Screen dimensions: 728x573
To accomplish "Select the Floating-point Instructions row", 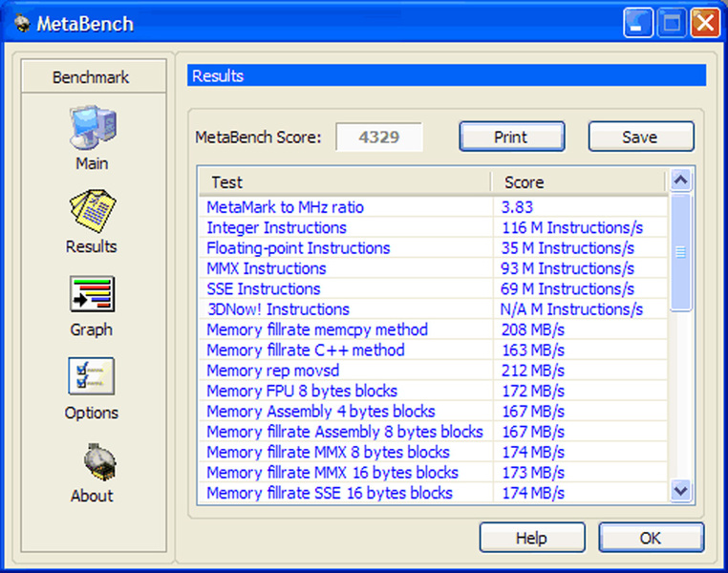I will tap(434, 247).
